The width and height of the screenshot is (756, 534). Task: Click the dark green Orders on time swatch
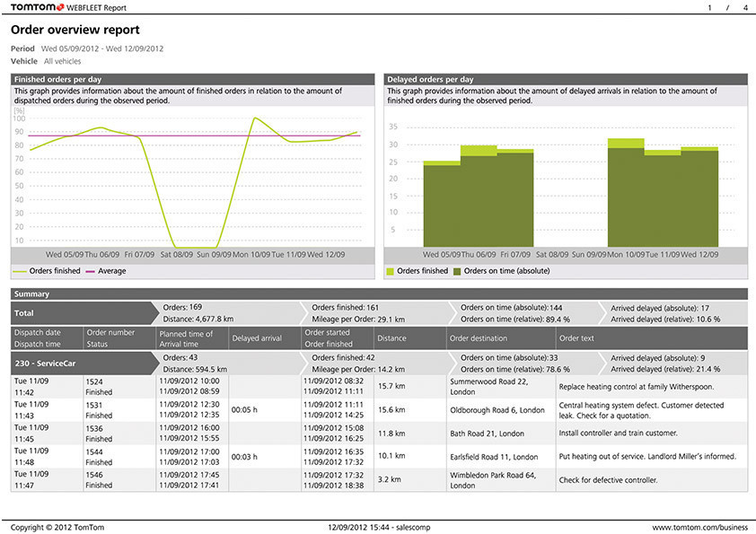457,270
